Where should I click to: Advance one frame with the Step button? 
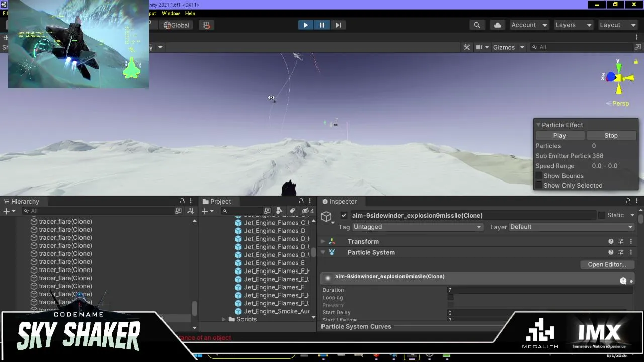(338, 25)
